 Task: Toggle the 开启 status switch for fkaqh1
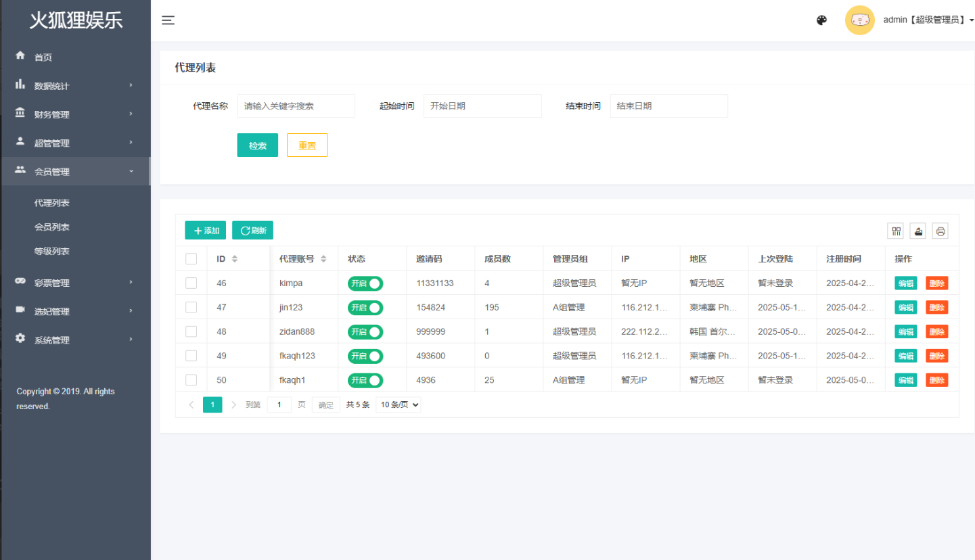[365, 381]
